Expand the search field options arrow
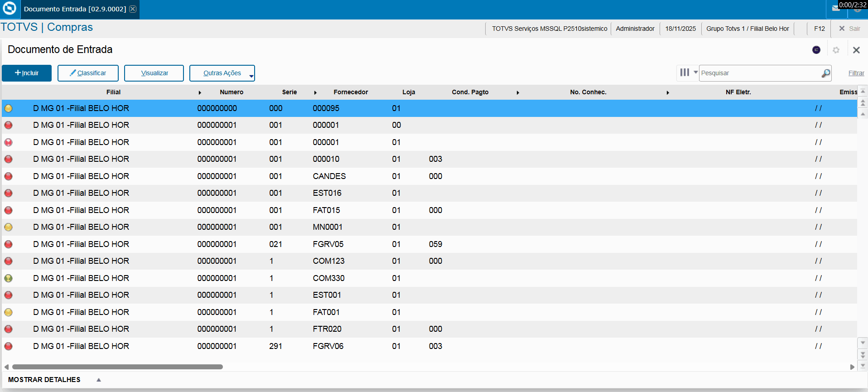868x392 pixels. coord(696,72)
